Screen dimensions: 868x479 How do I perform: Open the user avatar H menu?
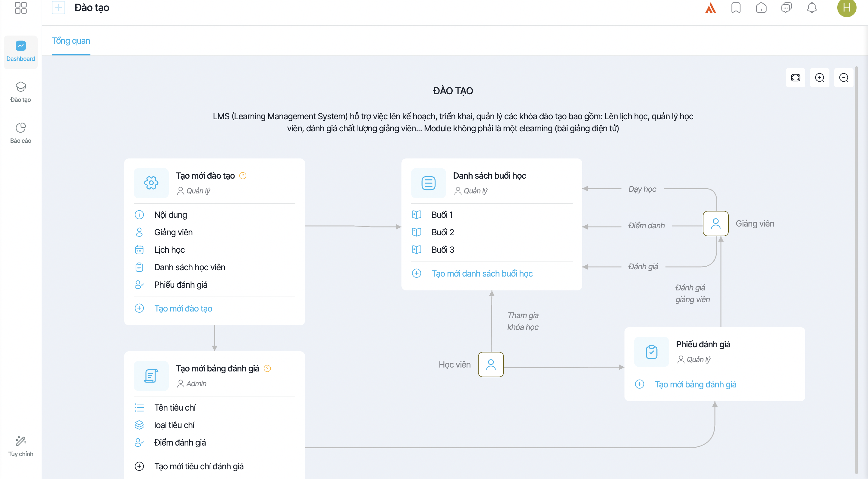tap(846, 8)
